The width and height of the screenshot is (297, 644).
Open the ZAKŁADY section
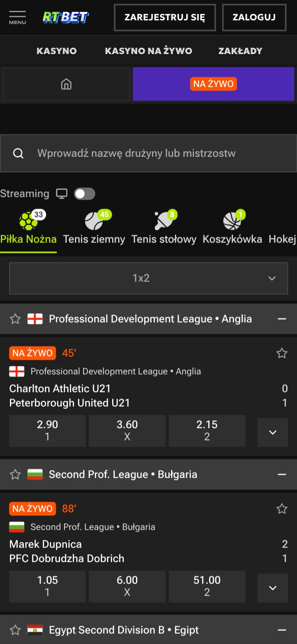(240, 51)
